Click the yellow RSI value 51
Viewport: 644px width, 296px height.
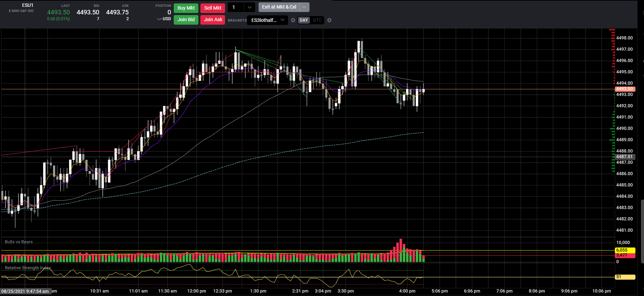pyautogui.click(x=625, y=277)
